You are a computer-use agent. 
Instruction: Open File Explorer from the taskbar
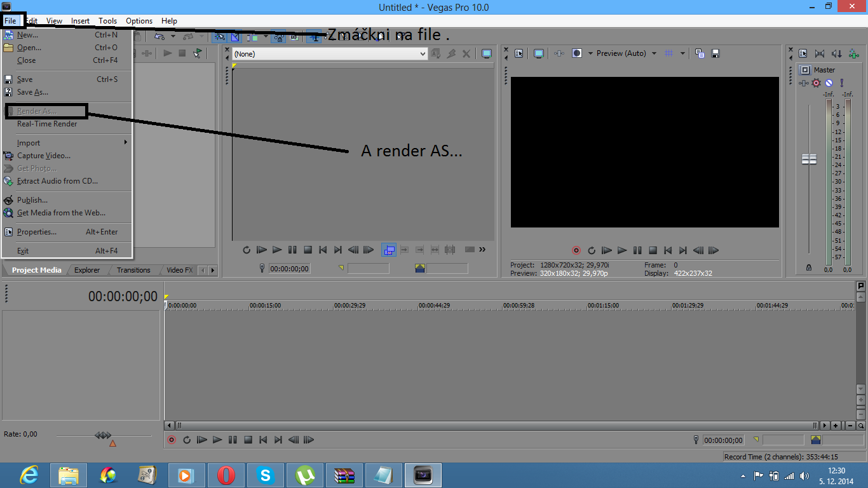(x=69, y=475)
